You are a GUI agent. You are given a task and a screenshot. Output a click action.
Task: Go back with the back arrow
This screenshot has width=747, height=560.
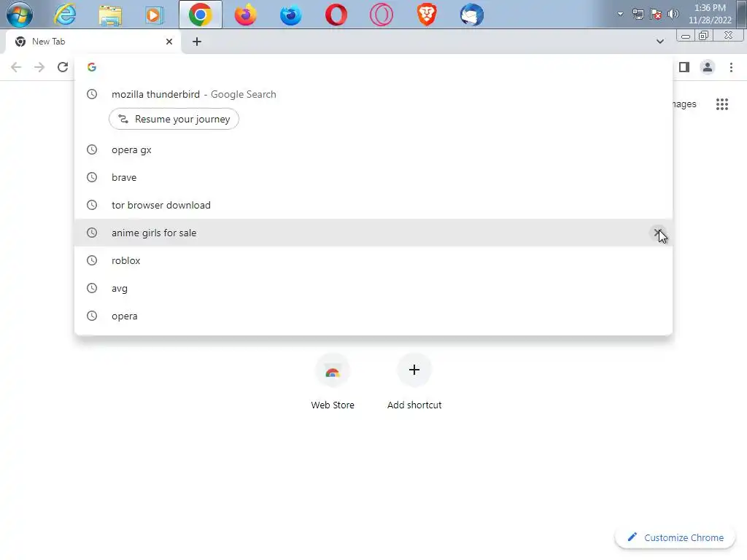pos(16,67)
